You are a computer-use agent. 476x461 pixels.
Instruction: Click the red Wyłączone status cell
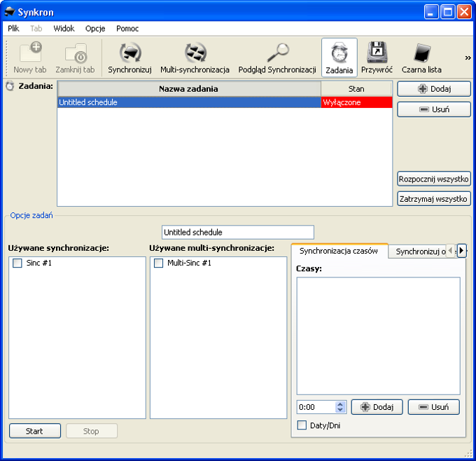[x=357, y=102]
